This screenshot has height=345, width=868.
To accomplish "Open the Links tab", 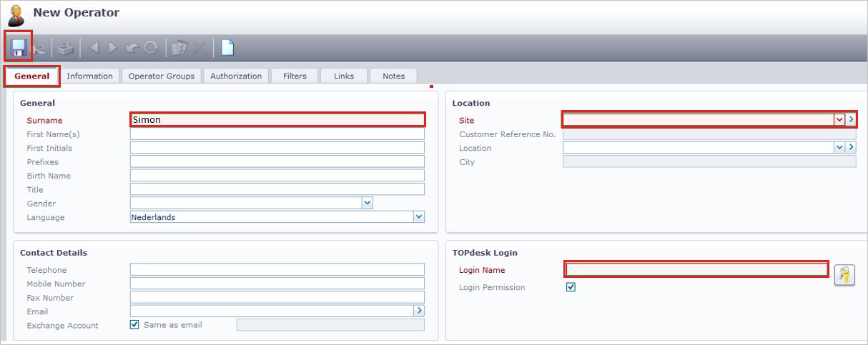I will click(344, 76).
